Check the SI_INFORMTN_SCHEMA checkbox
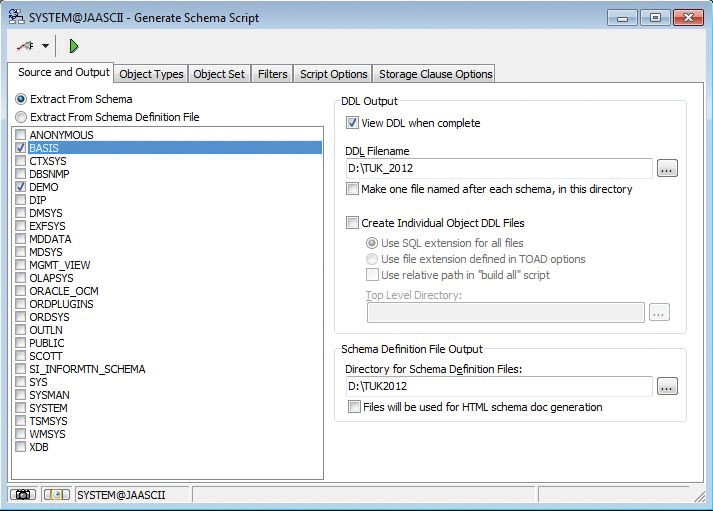 (x=20, y=369)
